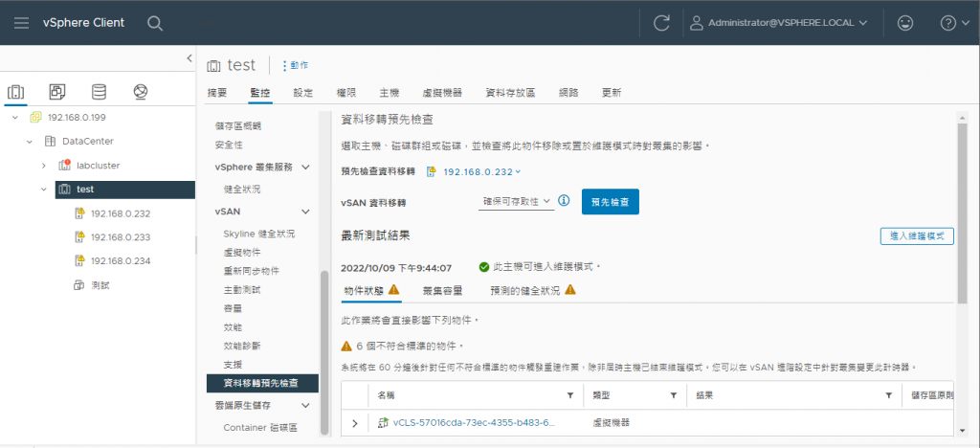Switch to VMs and Templates inventory view
Image resolution: width=980 pixels, height=448 pixels.
[57, 93]
